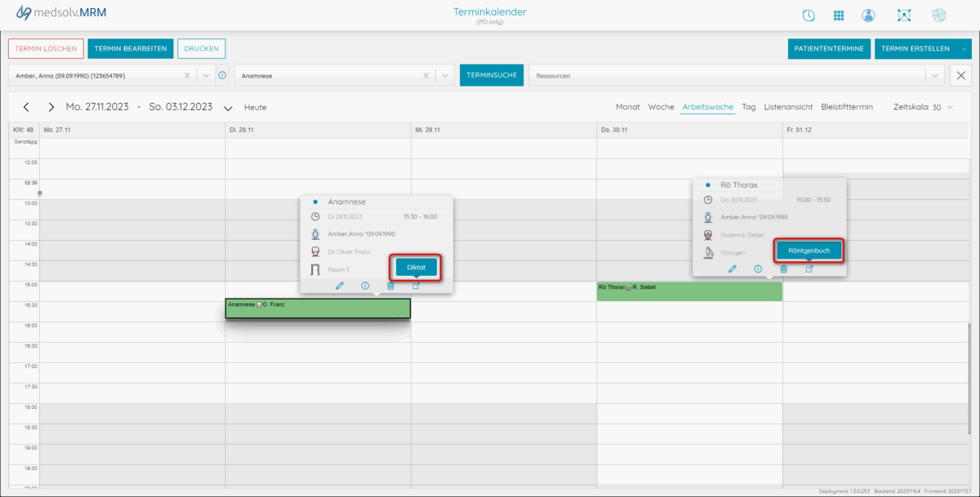Go to previous week arrow
Viewport: 980px width, 497px height.
[x=26, y=107]
